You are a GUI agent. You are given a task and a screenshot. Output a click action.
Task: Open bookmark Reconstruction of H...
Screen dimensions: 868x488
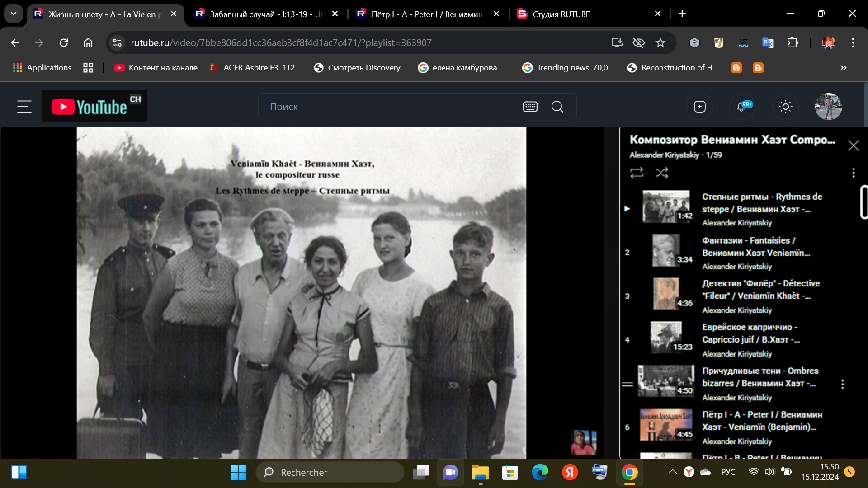click(673, 68)
